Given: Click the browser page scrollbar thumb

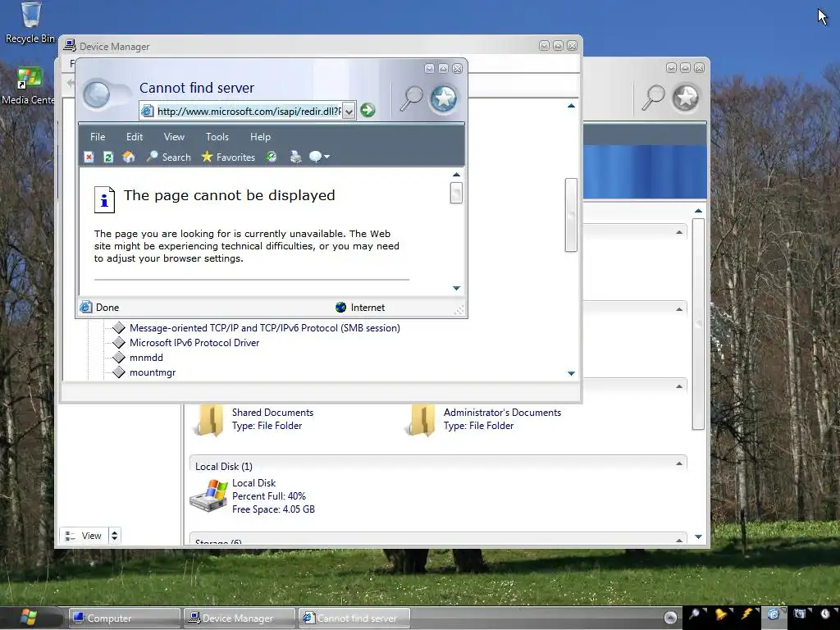Looking at the screenshot, I should coord(456,193).
